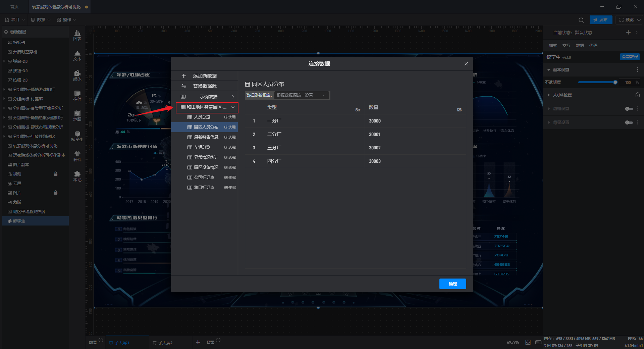Switch to the 数据 tab in right panel
This screenshot has height=349, width=644.
coord(580,45)
